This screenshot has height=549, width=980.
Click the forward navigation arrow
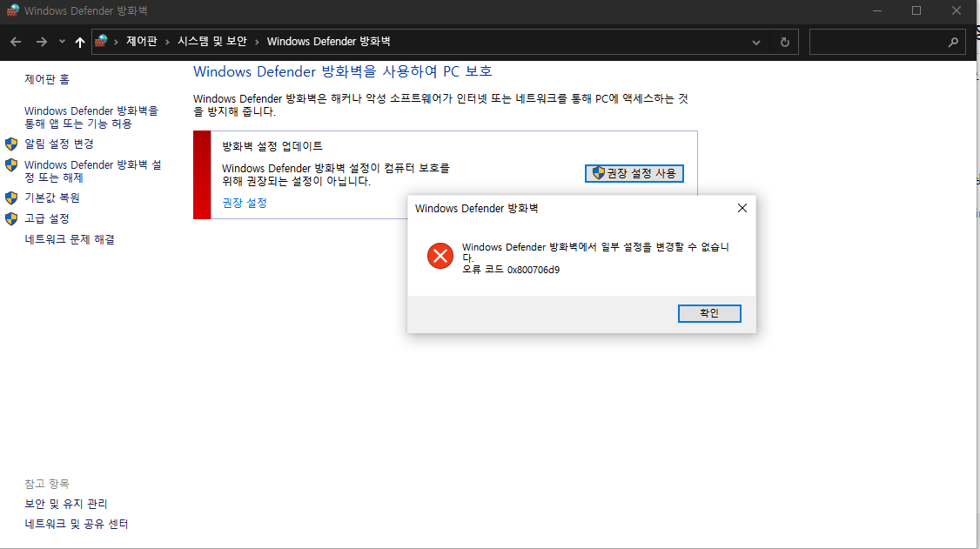pos(41,42)
